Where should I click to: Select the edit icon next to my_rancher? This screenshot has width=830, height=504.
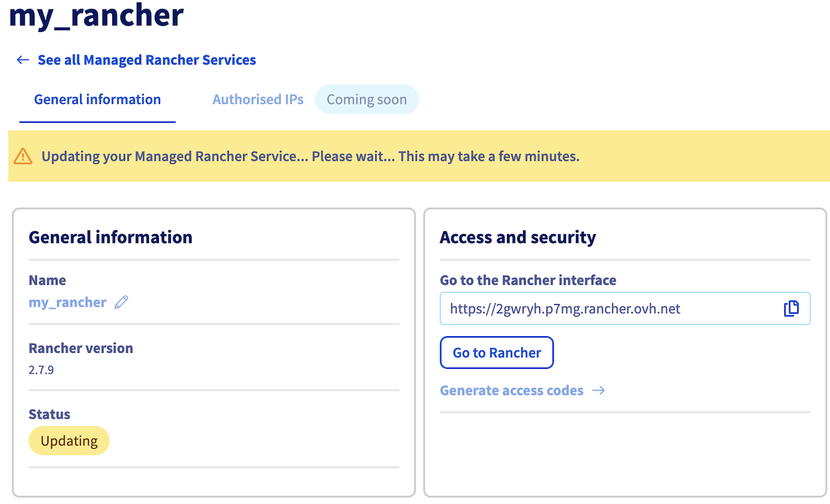(120, 302)
